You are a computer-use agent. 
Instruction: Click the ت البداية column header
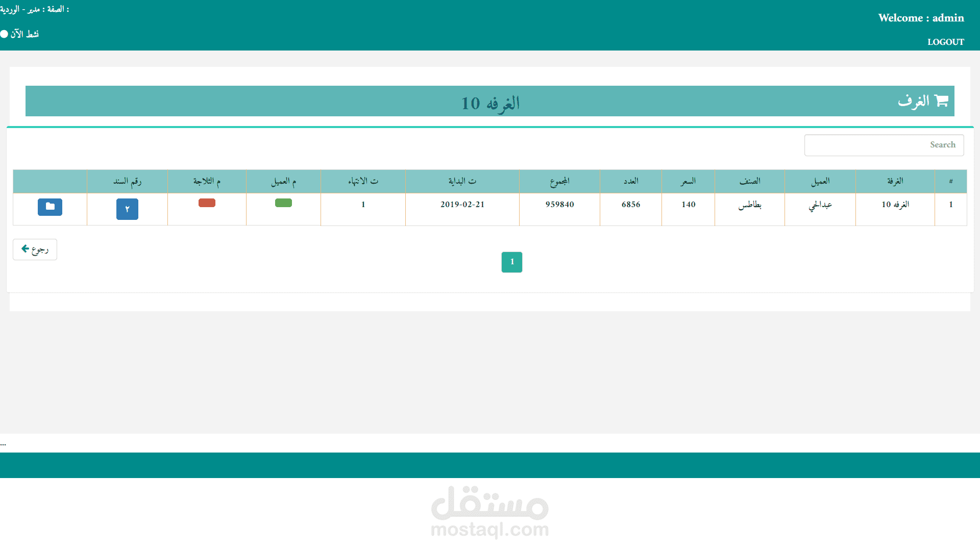pyautogui.click(x=462, y=182)
